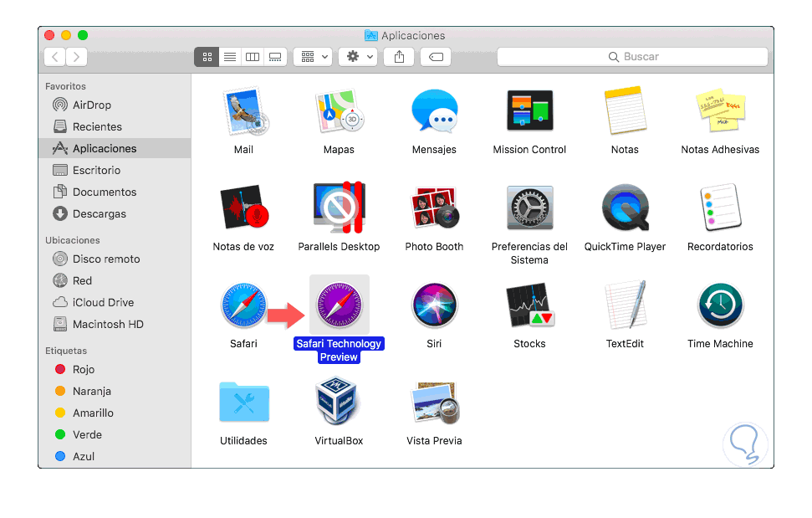Viewport: 812px width, 518px height.
Task: Select Red under Ubicaciones
Action: click(115, 280)
